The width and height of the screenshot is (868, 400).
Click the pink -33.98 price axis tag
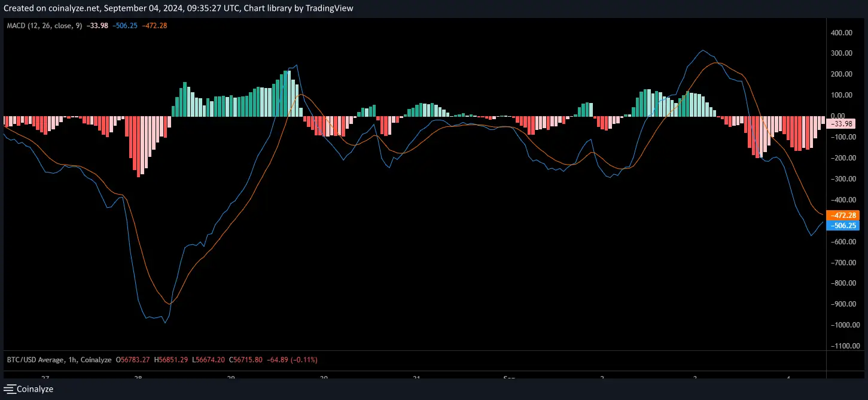[x=842, y=123]
